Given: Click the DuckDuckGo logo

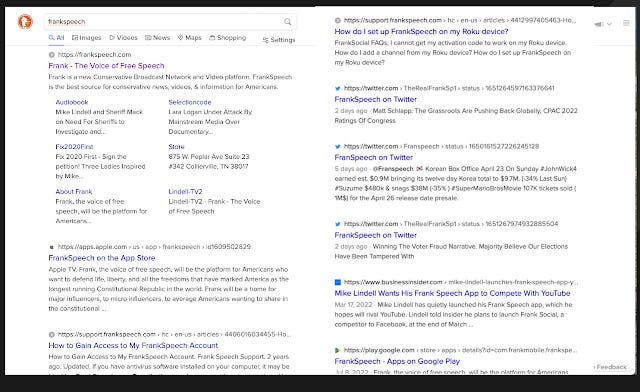Looking at the screenshot, I should tap(25, 22).
